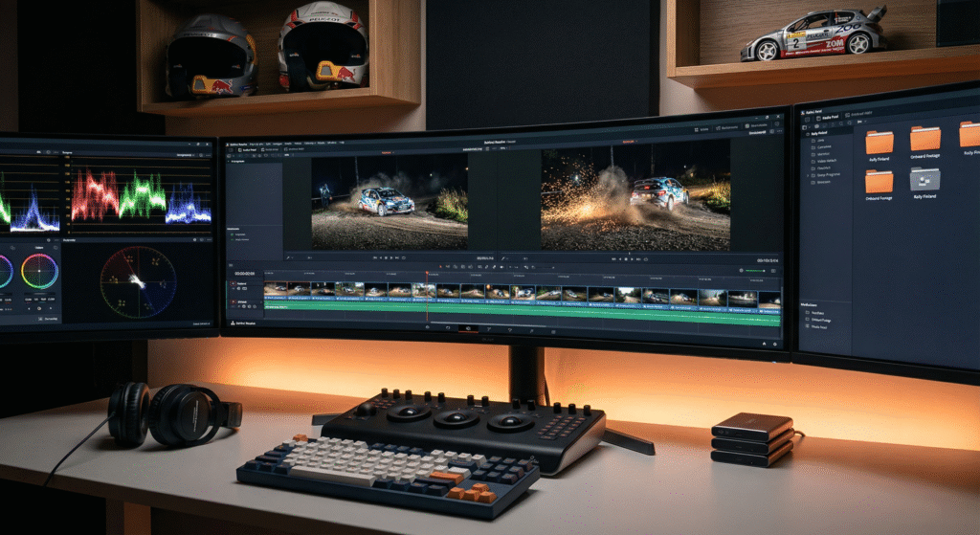
Task: Open the gray Rally Finland bin icon
Action: 924,180
